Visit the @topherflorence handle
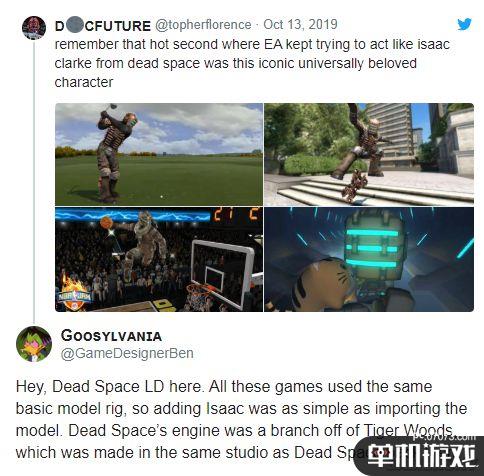 (203, 25)
